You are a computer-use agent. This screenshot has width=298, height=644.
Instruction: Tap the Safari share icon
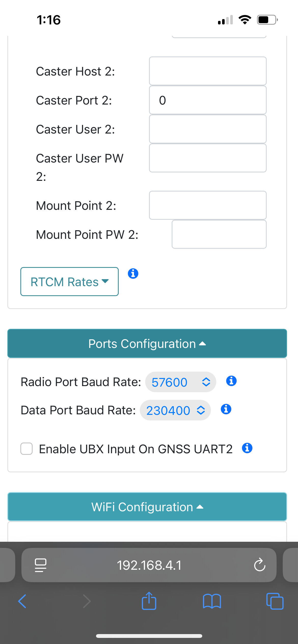149,601
